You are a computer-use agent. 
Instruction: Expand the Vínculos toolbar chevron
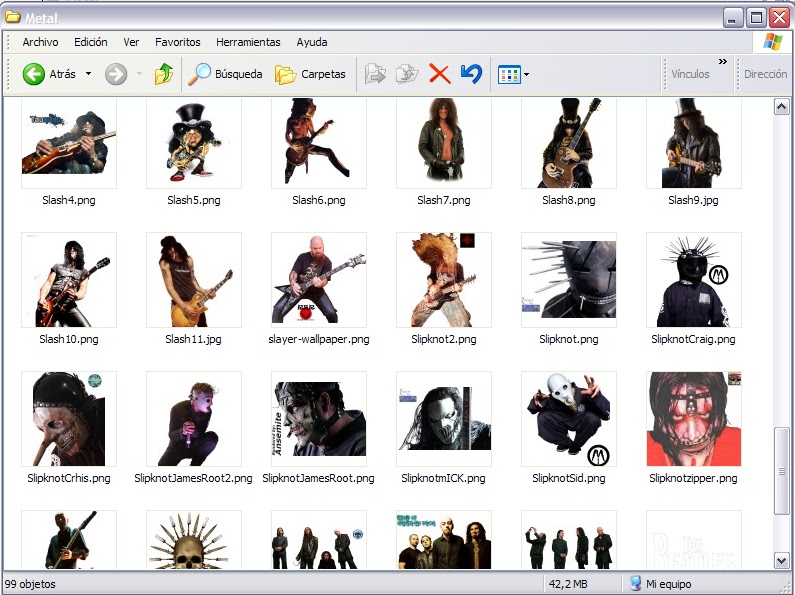click(x=722, y=61)
